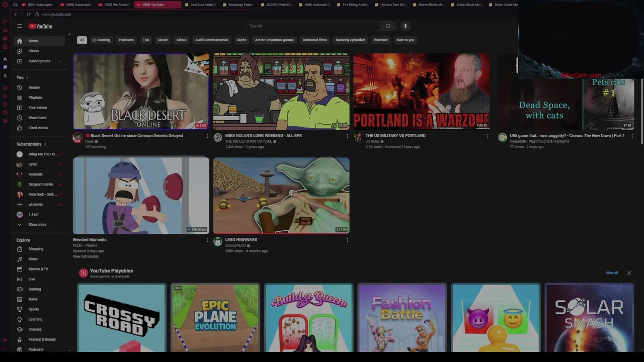Open LEGO HIGHWARS Yoda thumbnail

pyautogui.click(x=281, y=196)
